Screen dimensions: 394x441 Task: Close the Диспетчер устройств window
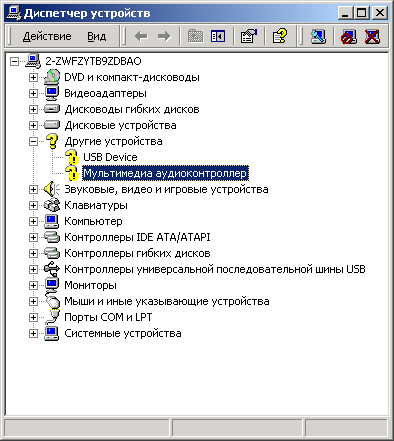[x=380, y=13]
